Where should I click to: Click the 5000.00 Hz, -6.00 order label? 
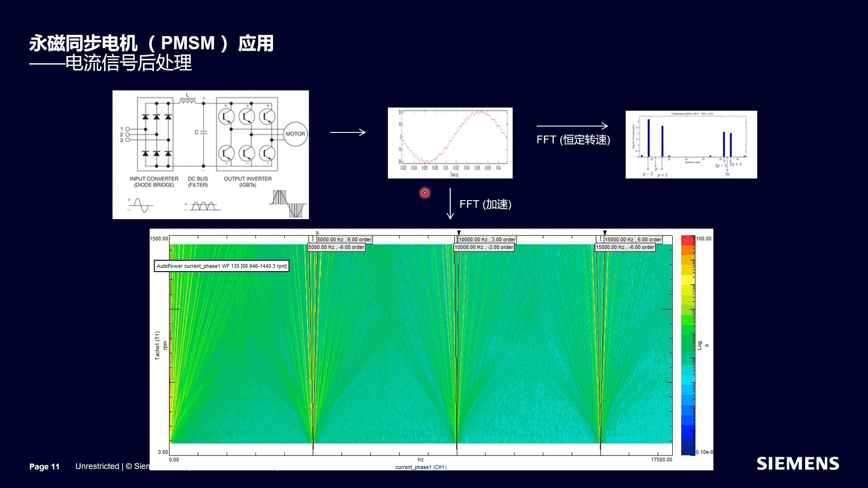[336, 247]
